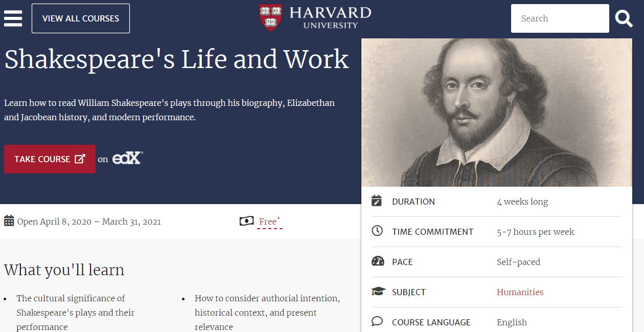The width and height of the screenshot is (644, 332).
Task: Click the Time Commitment clock icon
Action: pos(377,231)
